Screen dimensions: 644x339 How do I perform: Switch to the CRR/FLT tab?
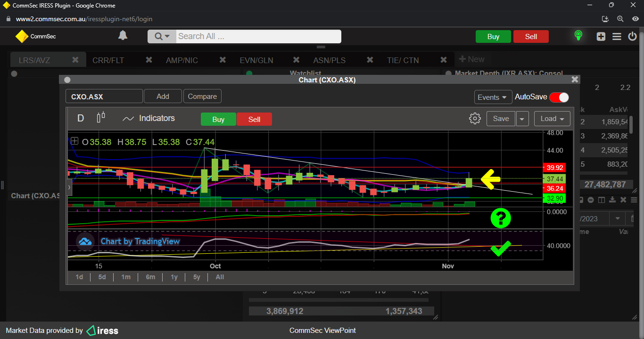[108, 60]
